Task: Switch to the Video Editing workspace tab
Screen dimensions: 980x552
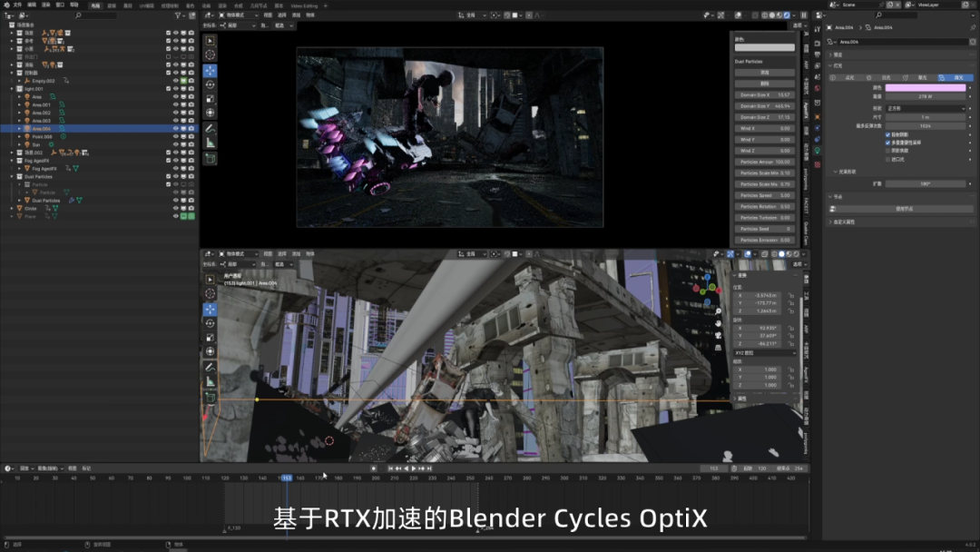Action: coord(304,5)
